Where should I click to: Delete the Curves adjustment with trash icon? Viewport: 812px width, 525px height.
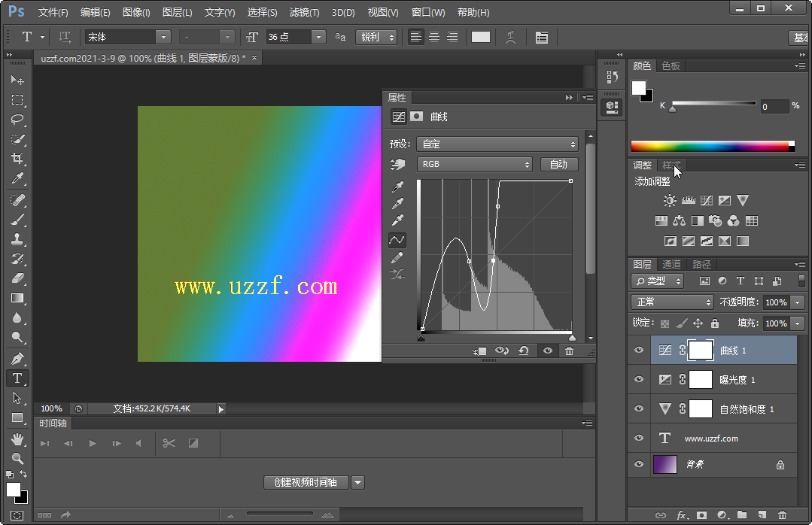pyautogui.click(x=569, y=351)
